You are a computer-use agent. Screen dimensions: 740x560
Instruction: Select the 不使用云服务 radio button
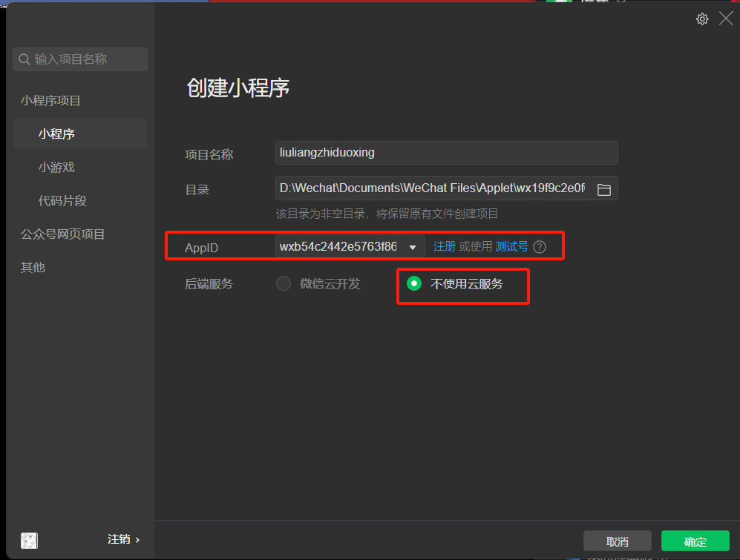tap(414, 283)
